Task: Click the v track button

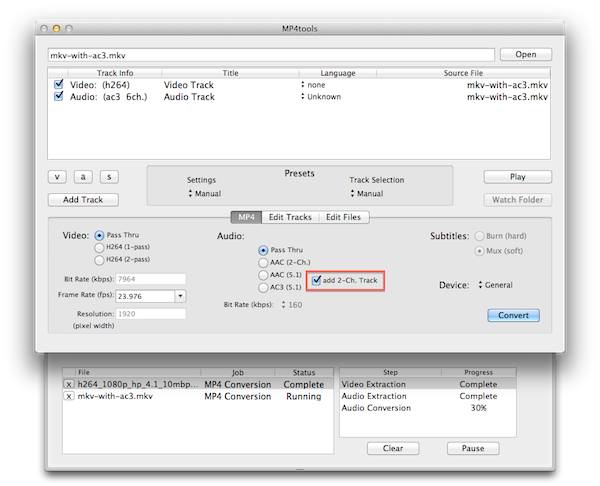Action: (x=57, y=177)
